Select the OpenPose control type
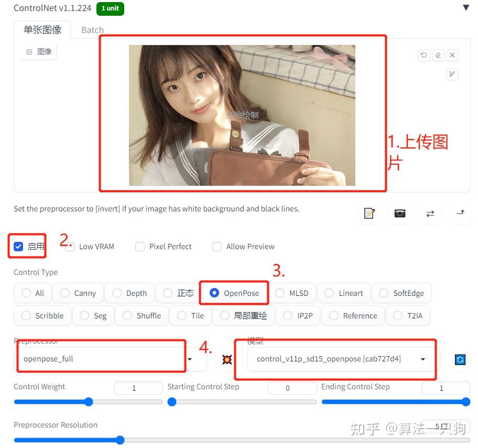The image size is (478, 448). click(x=215, y=293)
